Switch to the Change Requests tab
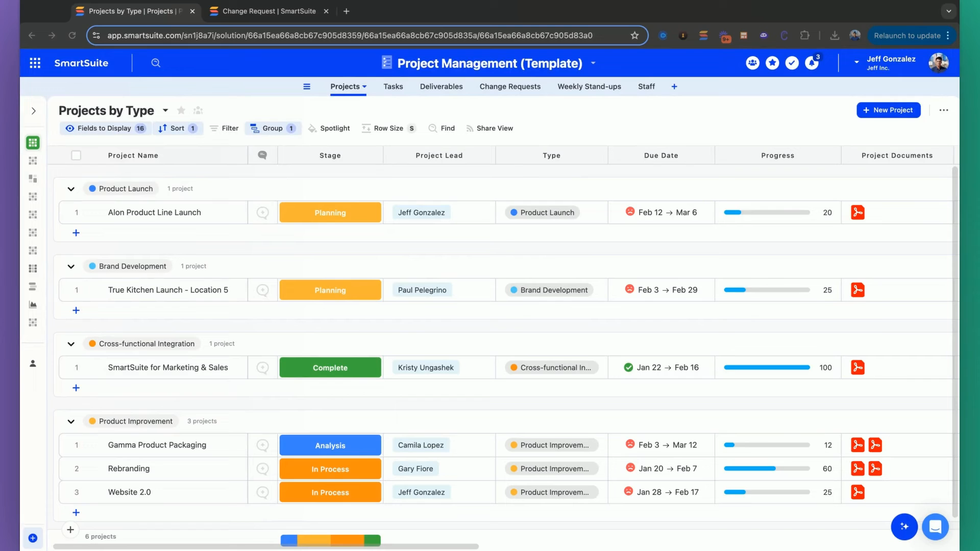This screenshot has width=980, height=551. click(x=510, y=87)
